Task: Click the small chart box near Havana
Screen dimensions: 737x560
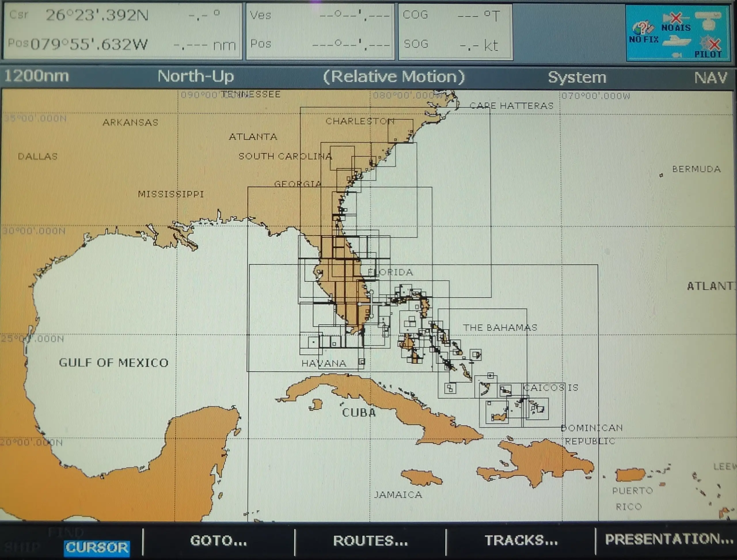Action: point(362,361)
